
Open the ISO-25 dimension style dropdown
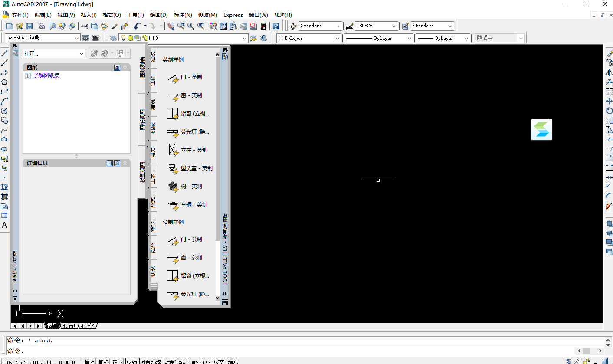[376, 26]
